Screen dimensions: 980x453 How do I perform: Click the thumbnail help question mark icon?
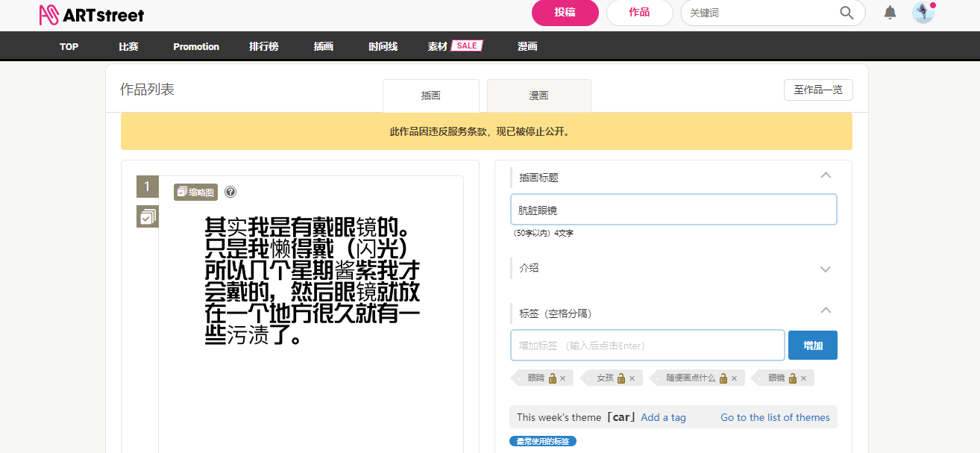tap(230, 192)
